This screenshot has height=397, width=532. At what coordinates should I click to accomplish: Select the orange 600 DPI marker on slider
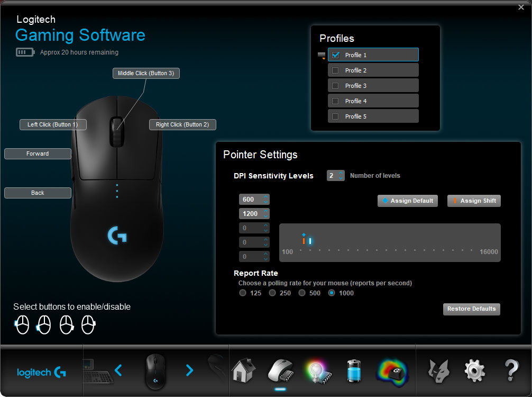click(x=304, y=241)
